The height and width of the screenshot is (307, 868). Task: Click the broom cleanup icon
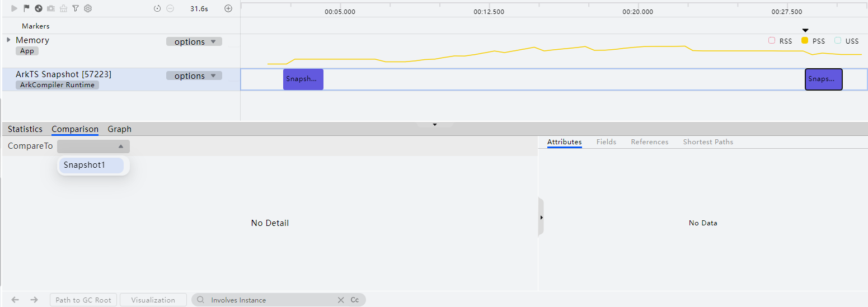[63, 8]
